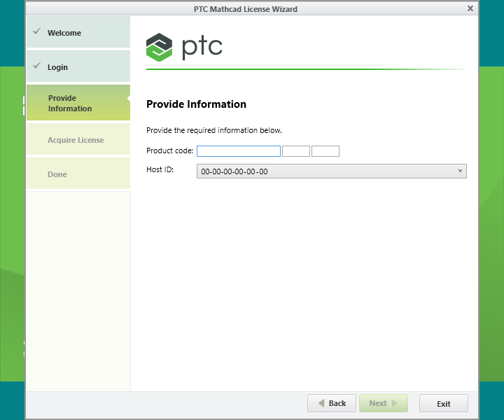Viewport: 504px width, 420px height.
Task: Select the Done step in sidebar
Action: pos(78,174)
